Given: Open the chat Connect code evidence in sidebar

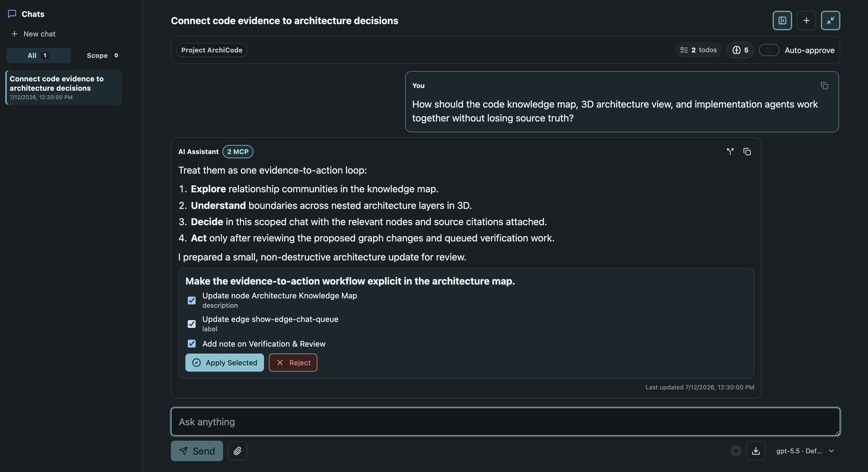Looking at the screenshot, I should coord(64,88).
